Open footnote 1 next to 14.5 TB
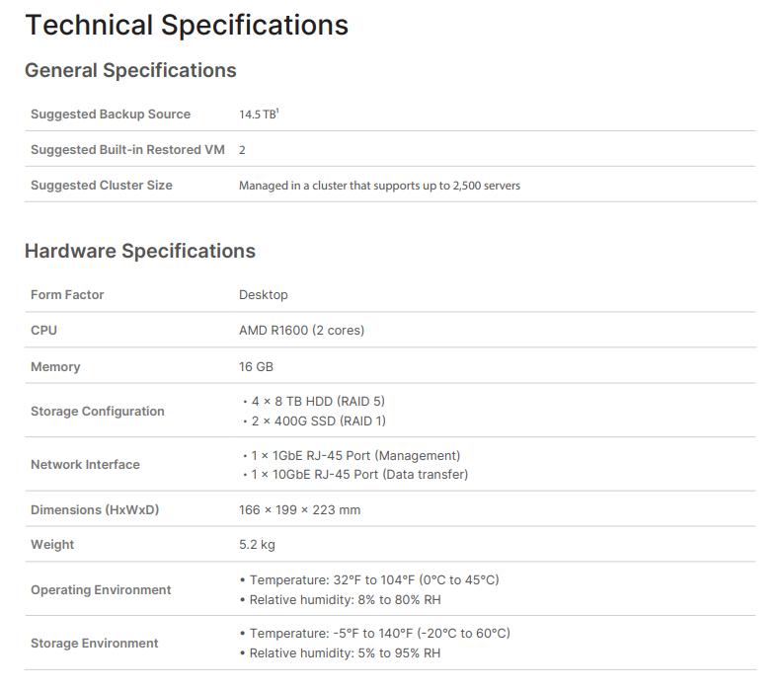Screen dimensions: 784x689 [x=277, y=111]
